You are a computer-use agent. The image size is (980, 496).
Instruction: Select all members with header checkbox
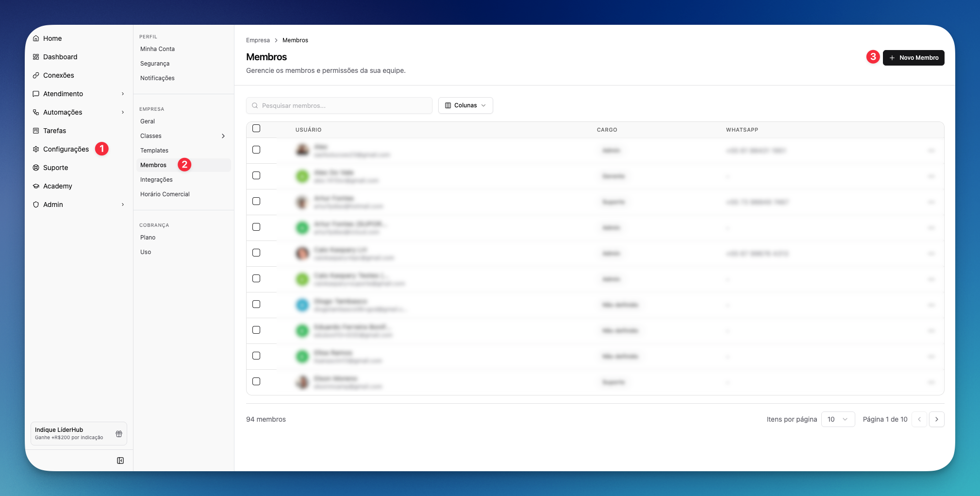click(256, 128)
